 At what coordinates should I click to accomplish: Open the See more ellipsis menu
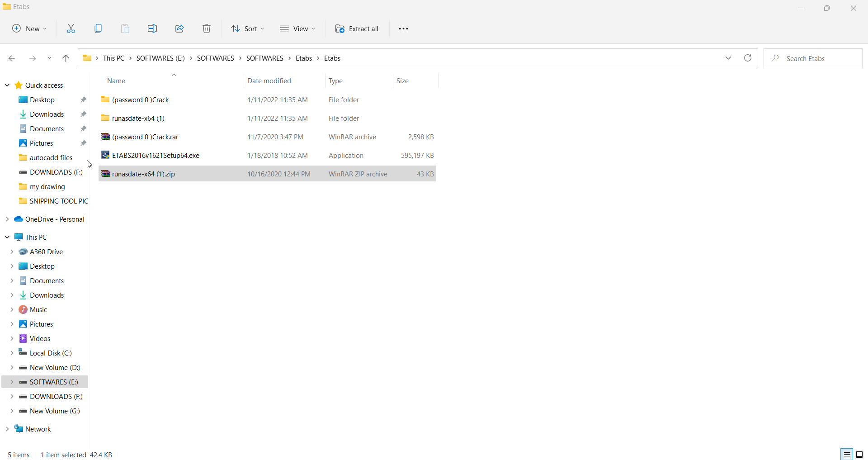click(x=404, y=28)
